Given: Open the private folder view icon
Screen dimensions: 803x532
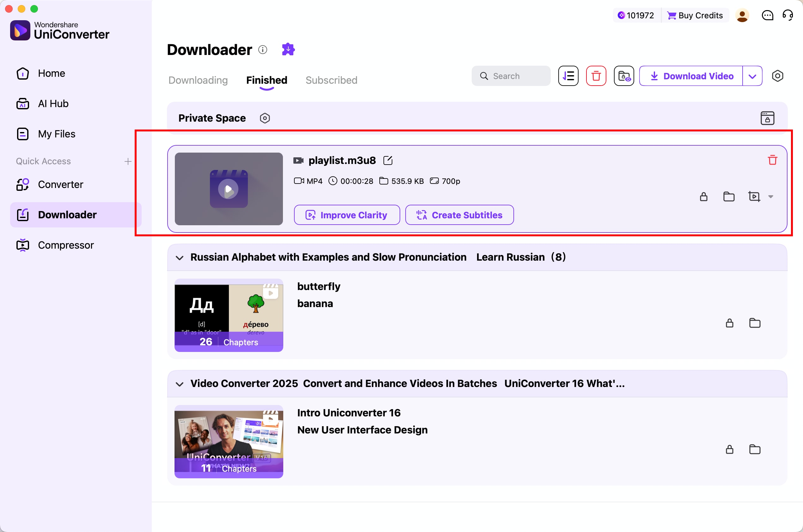Looking at the screenshot, I should (x=624, y=76).
